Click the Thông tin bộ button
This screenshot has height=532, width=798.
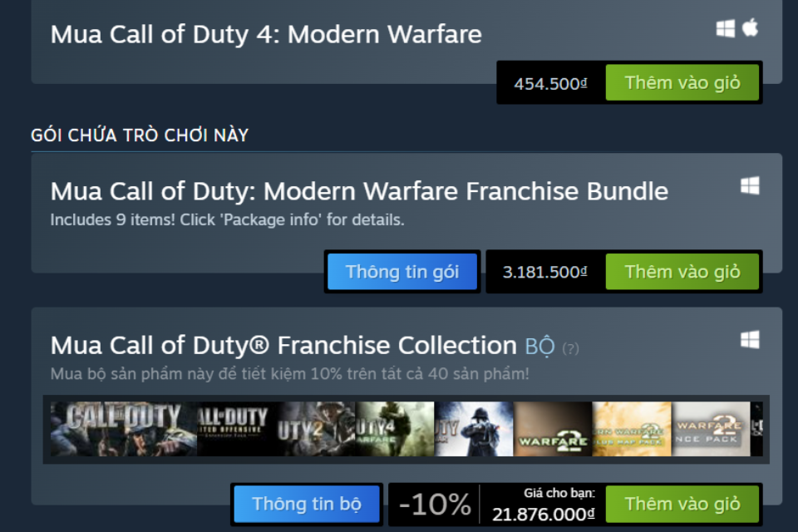[307, 504]
